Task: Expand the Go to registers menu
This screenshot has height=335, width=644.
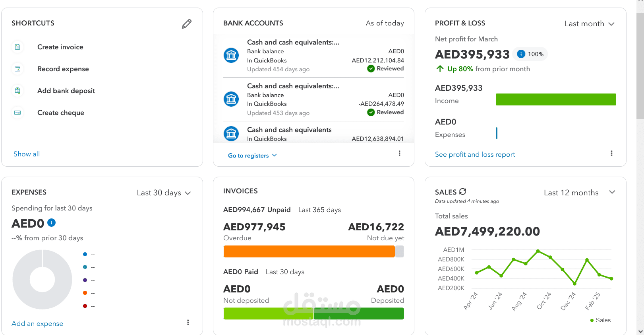Action: [252, 156]
